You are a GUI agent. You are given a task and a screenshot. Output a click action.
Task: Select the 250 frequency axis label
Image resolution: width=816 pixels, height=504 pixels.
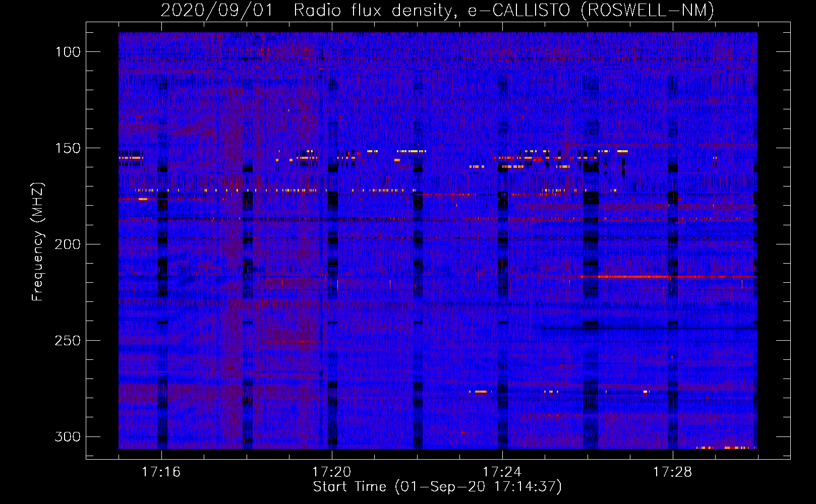coord(68,341)
